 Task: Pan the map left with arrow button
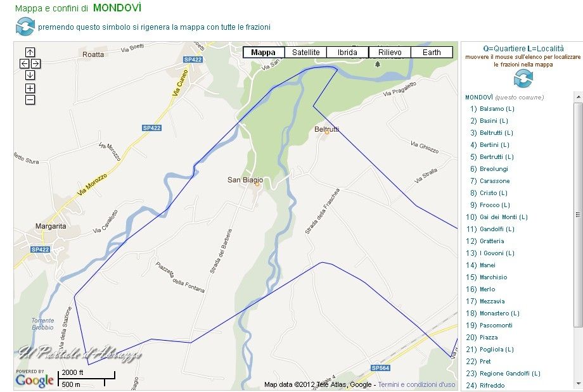[x=24, y=63]
